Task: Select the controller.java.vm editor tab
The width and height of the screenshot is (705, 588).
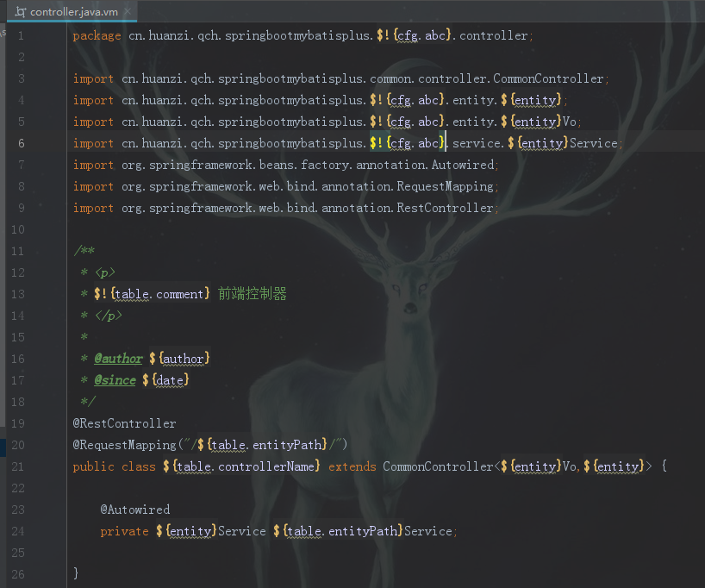Action: click(x=72, y=12)
